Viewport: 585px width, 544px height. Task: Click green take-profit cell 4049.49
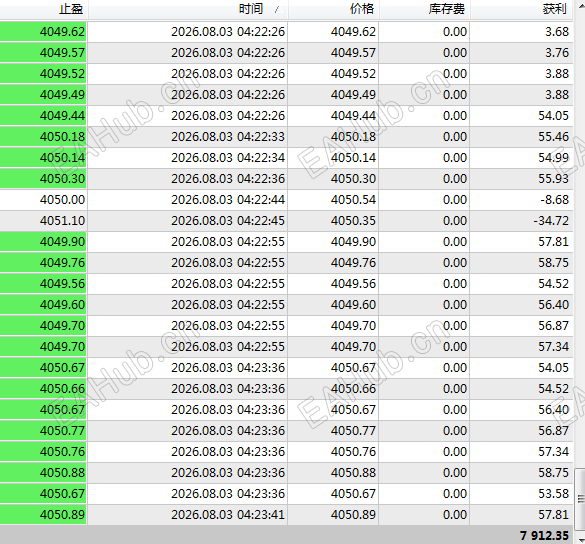43,94
